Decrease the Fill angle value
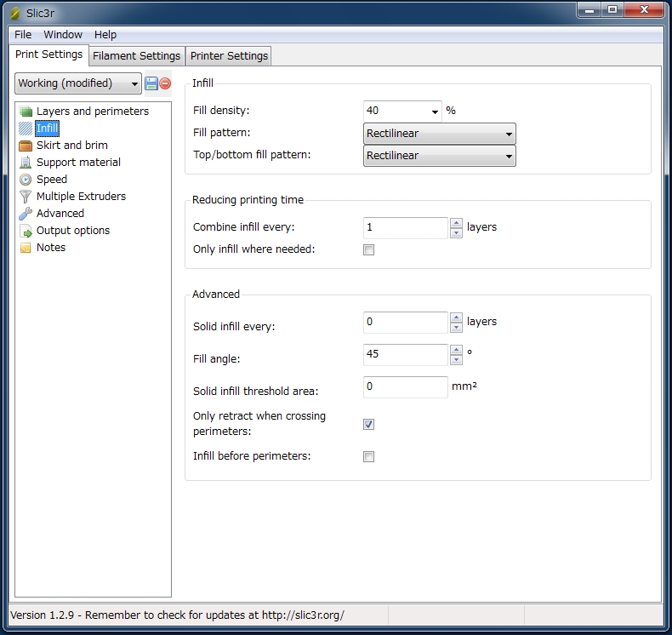 tap(457, 360)
